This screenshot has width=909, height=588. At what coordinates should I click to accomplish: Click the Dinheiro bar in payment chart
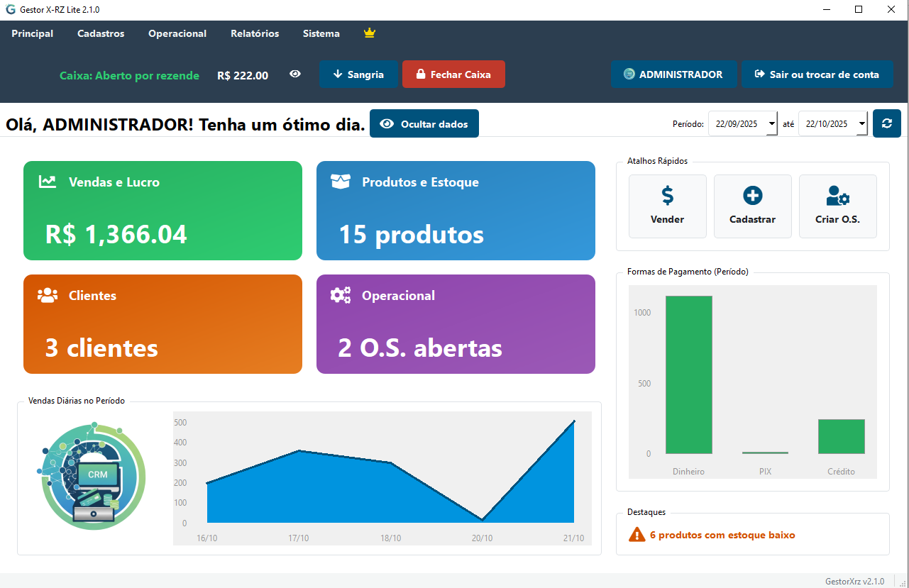click(688, 375)
